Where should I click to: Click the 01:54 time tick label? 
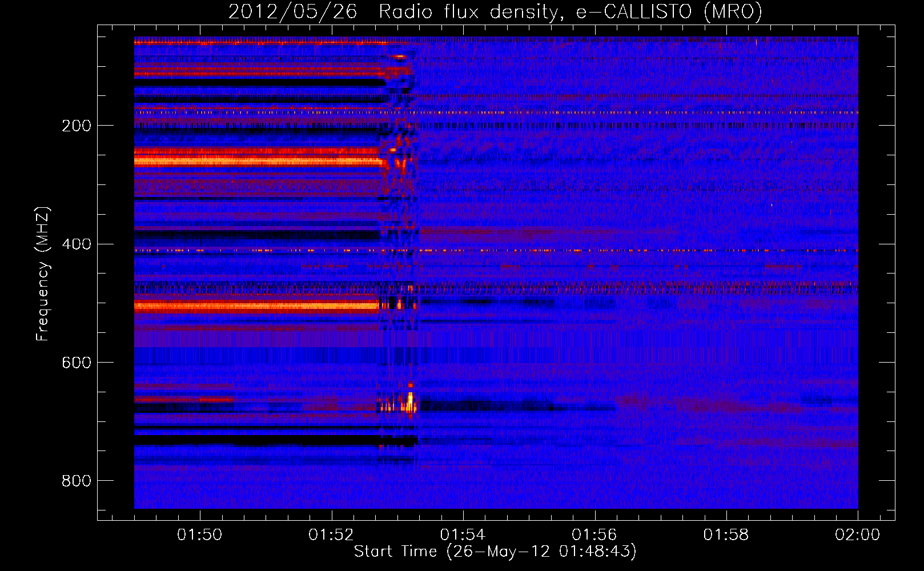tap(463, 535)
